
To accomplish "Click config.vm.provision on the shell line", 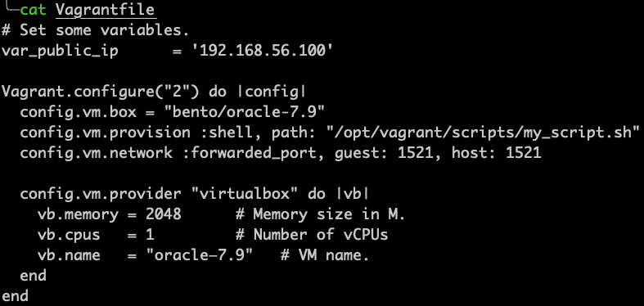I will (105, 133).
